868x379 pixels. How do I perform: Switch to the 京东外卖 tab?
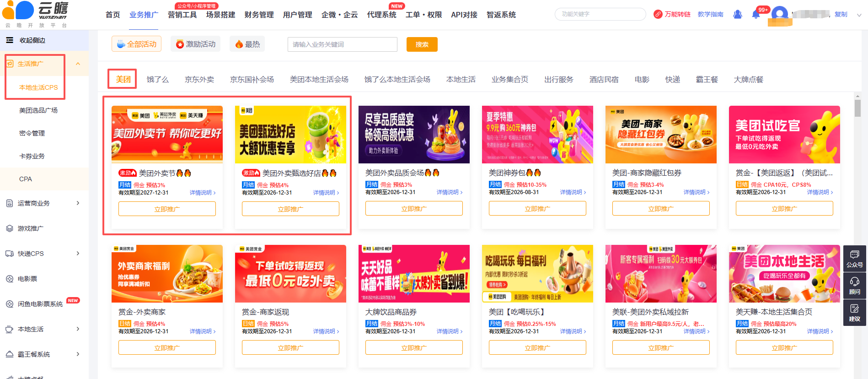pyautogui.click(x=199, y=80)
